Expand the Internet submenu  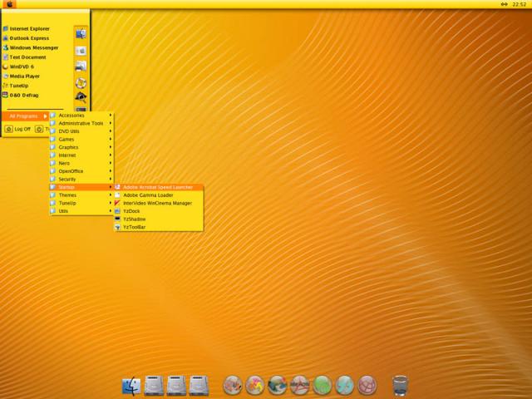81,155
